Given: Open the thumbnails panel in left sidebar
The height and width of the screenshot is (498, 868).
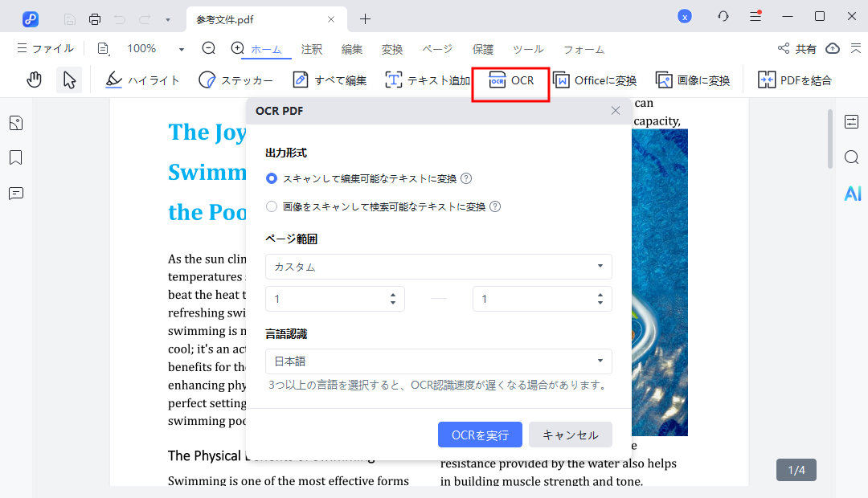Looking at the screenshot, I should pos(16,123).
